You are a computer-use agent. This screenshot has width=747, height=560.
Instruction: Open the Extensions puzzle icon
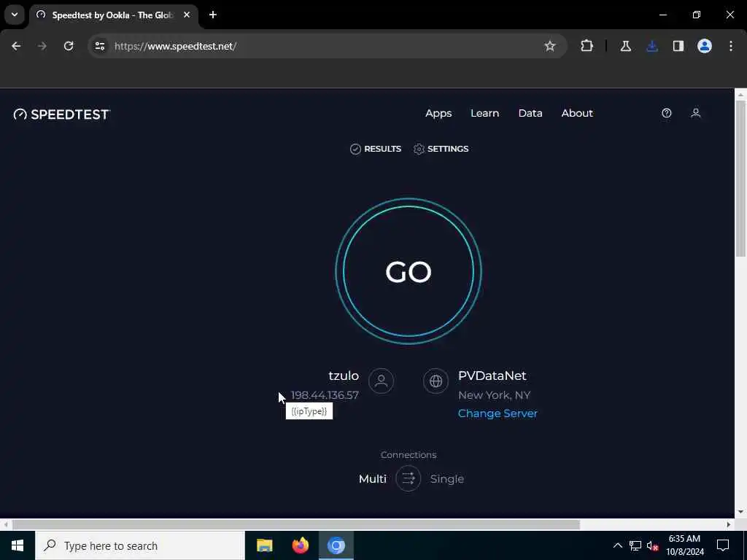tap(587, 46)
